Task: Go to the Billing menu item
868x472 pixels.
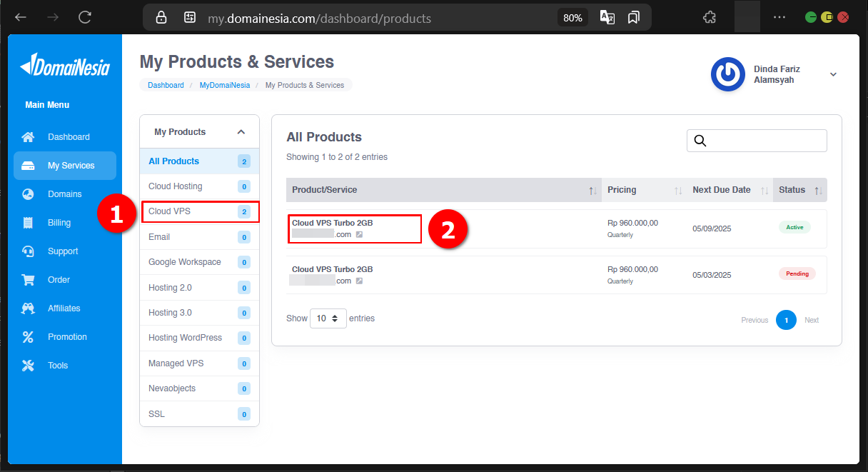Action: pyautogui.click(x=65, y=223)
